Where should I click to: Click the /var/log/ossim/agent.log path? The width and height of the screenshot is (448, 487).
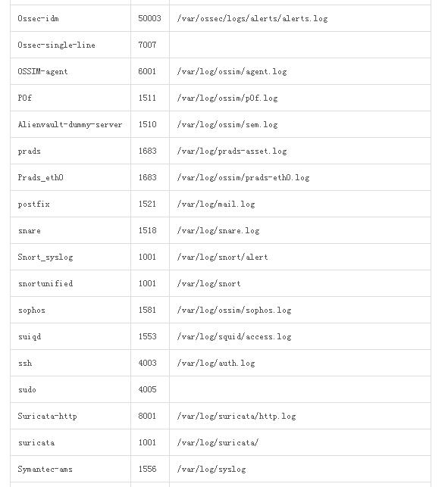(232, 72)
